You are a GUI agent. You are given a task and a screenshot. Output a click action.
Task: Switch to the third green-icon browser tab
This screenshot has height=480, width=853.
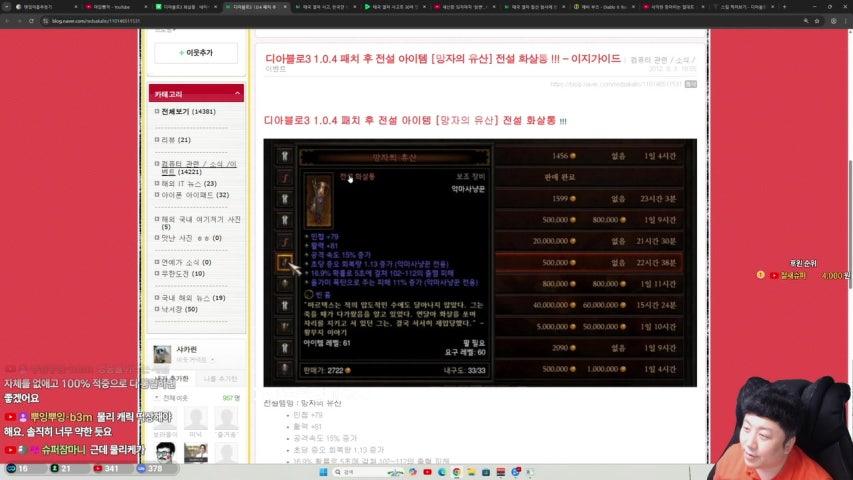[x=185, y=7]
